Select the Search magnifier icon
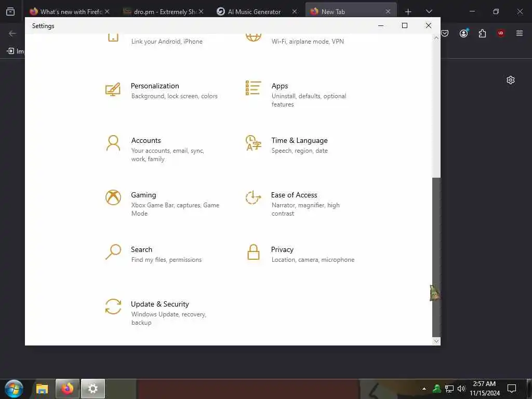This screenshot has width=532, height=399. (113, 252)
